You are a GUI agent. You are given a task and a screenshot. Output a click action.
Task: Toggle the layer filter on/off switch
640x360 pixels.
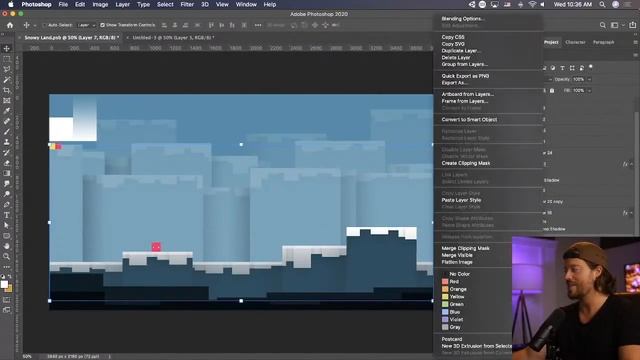[591, 67]
